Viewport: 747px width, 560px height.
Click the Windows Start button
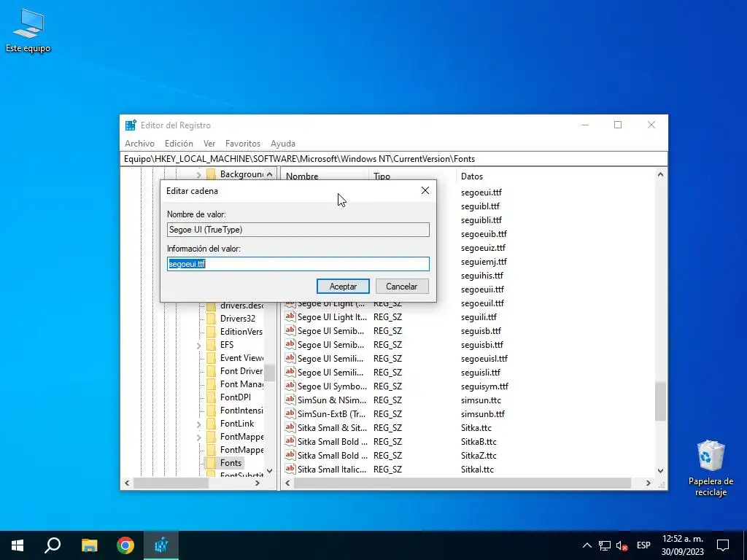[x=18, y=545]
